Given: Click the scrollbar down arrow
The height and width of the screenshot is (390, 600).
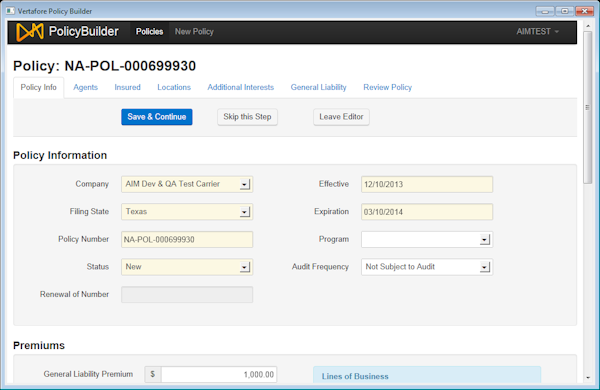Looking at the screenshot, I should point(588,378).
